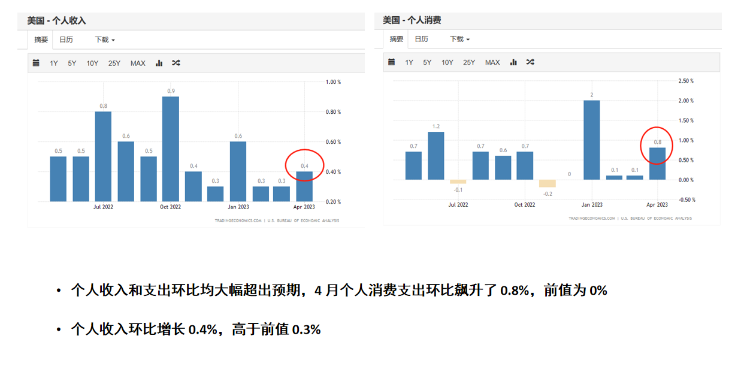Switch to 日历 tab in personal consumption panel
750x384 pixels.
pos(421,39)
